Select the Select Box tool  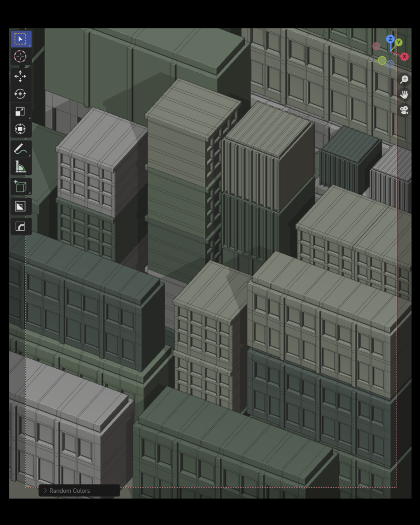tap(20, 39)
